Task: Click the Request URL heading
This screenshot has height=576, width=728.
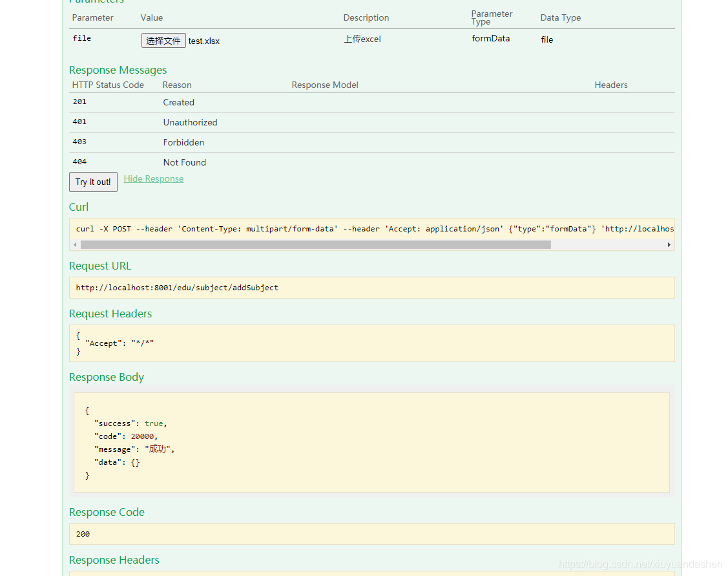Action: click(100, 266)
